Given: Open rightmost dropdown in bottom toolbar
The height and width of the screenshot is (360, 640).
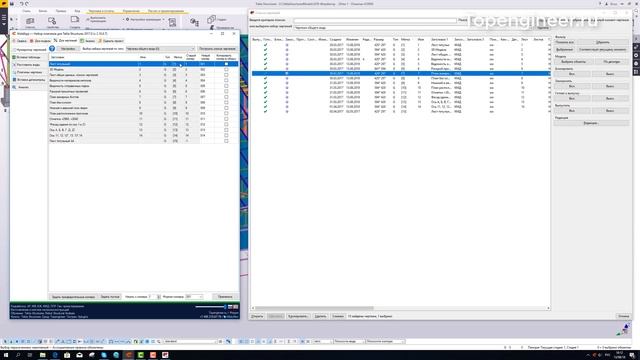Looking at the screenshot, I should 385,341.
